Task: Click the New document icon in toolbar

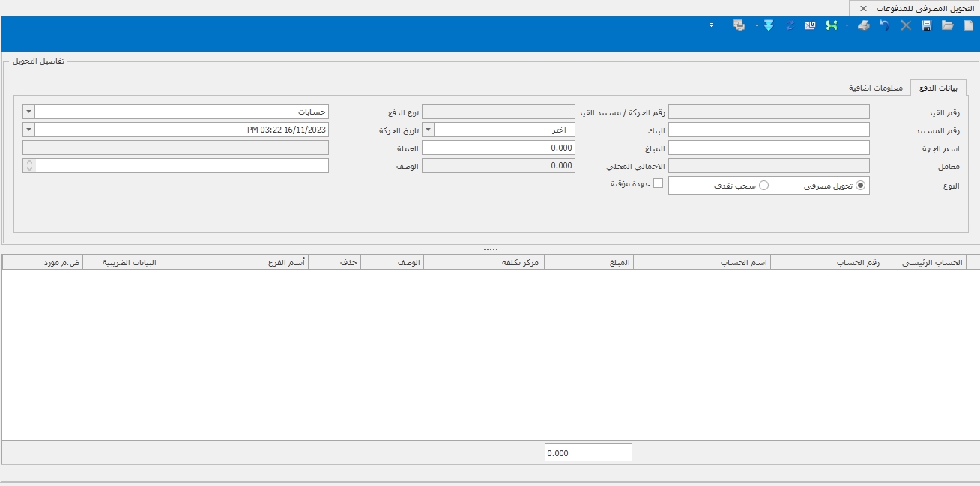Action: click(x=968, y=25)
